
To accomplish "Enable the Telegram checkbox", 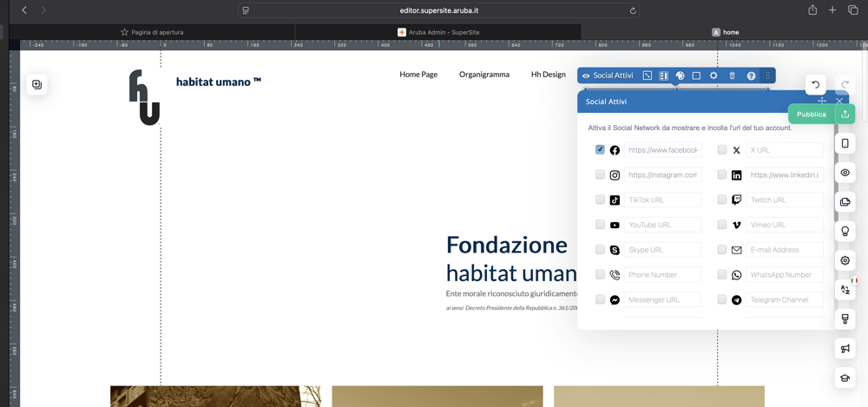I will click(722, 299).
